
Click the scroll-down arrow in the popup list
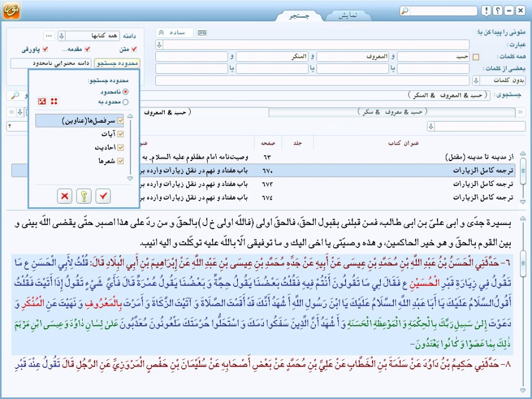130,178
